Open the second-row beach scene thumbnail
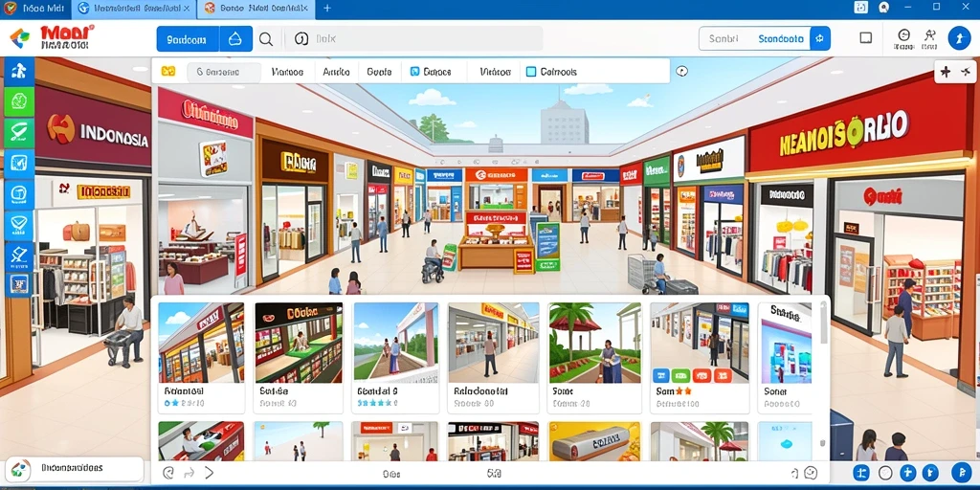This screenshot has height=490, width=980. click(x=299, y=441)
